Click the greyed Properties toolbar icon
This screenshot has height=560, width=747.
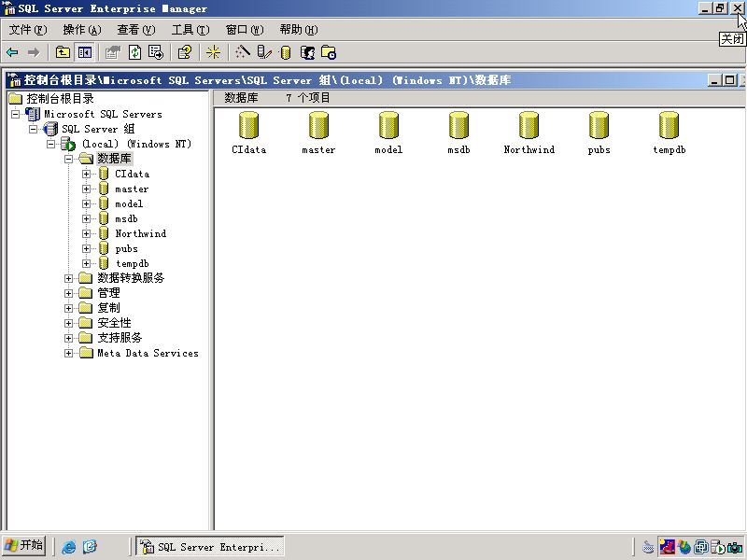click(x=113, y=52)
